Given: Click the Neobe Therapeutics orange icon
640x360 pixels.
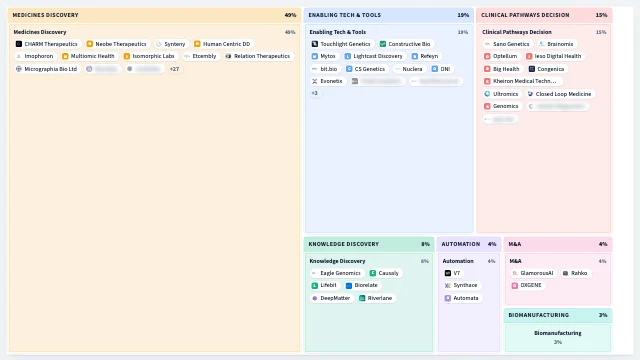Looking at the screenshot, I should click(90, 44).
